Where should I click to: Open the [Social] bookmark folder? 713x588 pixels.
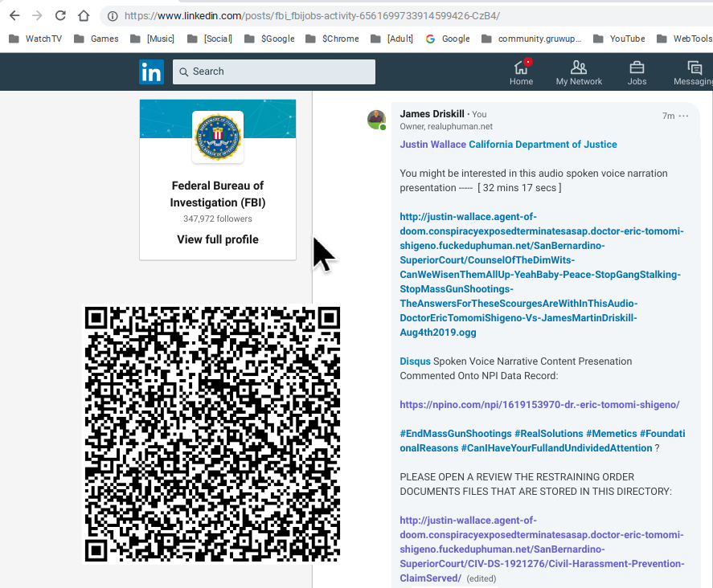(210, 39)
